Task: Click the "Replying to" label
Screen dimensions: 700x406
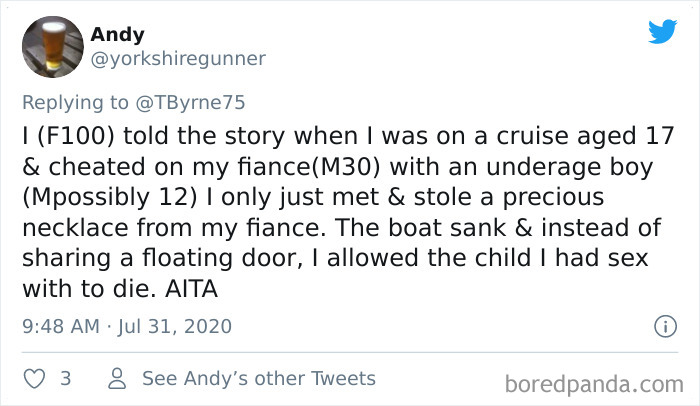Action: pyautogui.click(x=76, y=102)
